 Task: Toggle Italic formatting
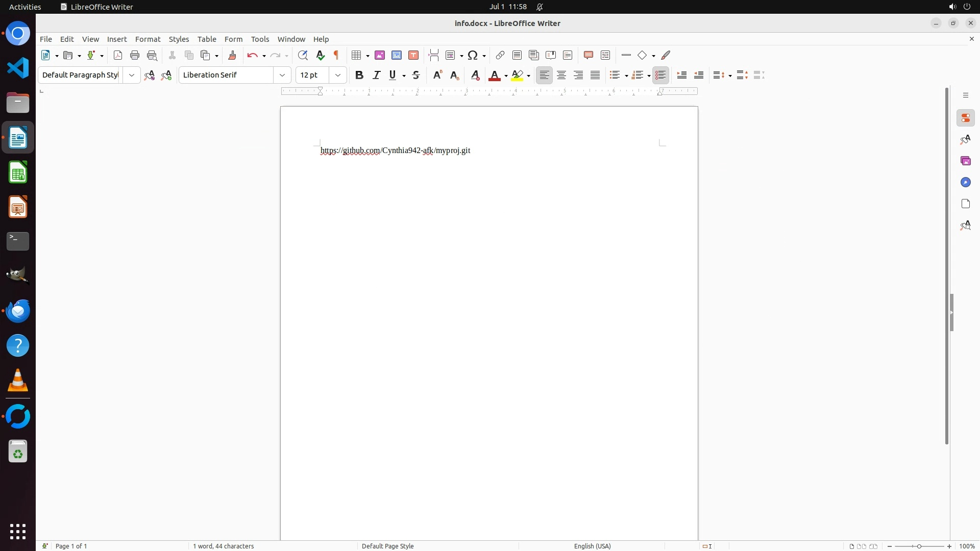tap(376, 75)
